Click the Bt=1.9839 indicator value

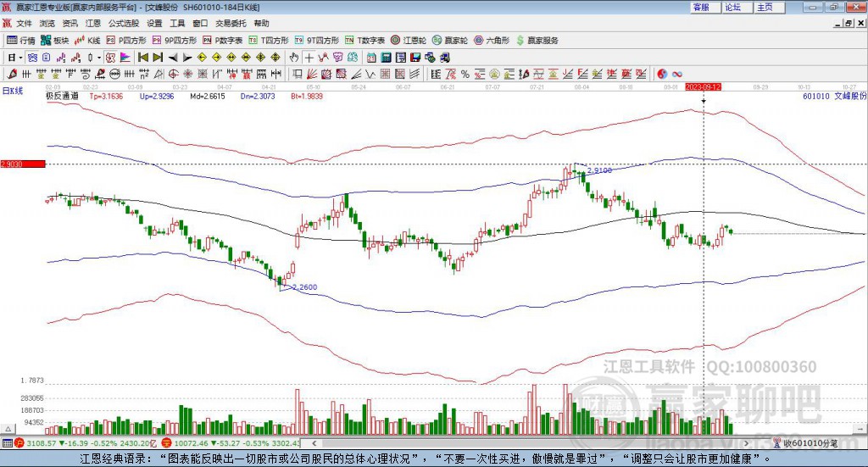point(307,96)
